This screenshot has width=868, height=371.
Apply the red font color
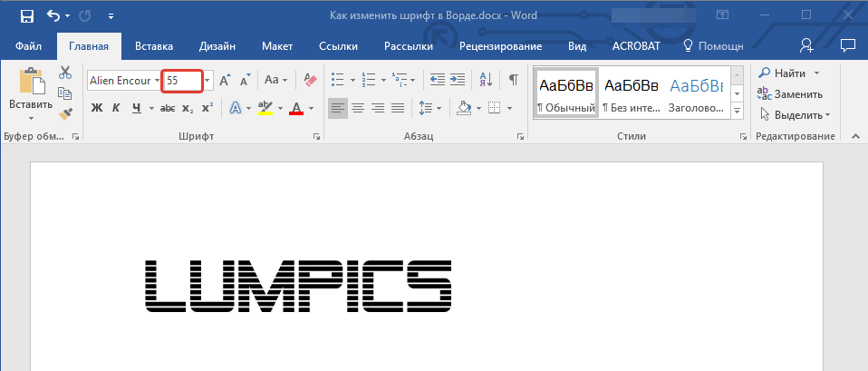pyautogui.click(x=295, y=109)
